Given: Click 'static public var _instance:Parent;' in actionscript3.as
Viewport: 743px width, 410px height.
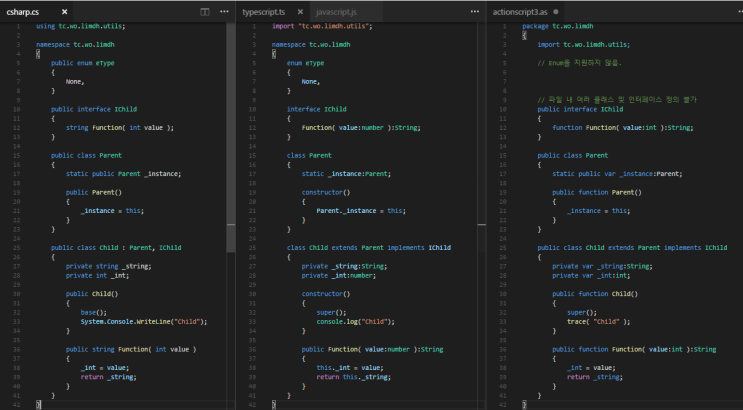Looking at the screenshot, I should click(617, 174).
